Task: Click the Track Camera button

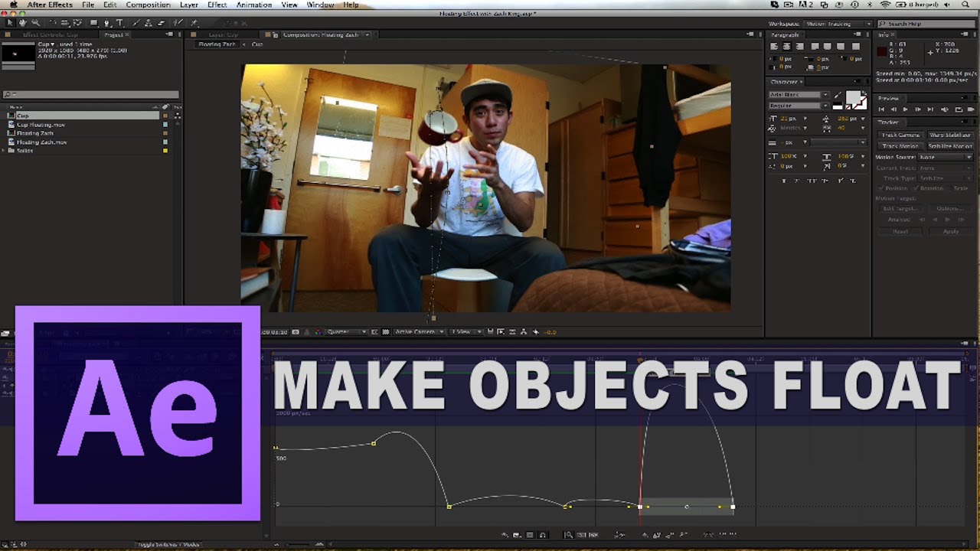Action: pos(900,135)
